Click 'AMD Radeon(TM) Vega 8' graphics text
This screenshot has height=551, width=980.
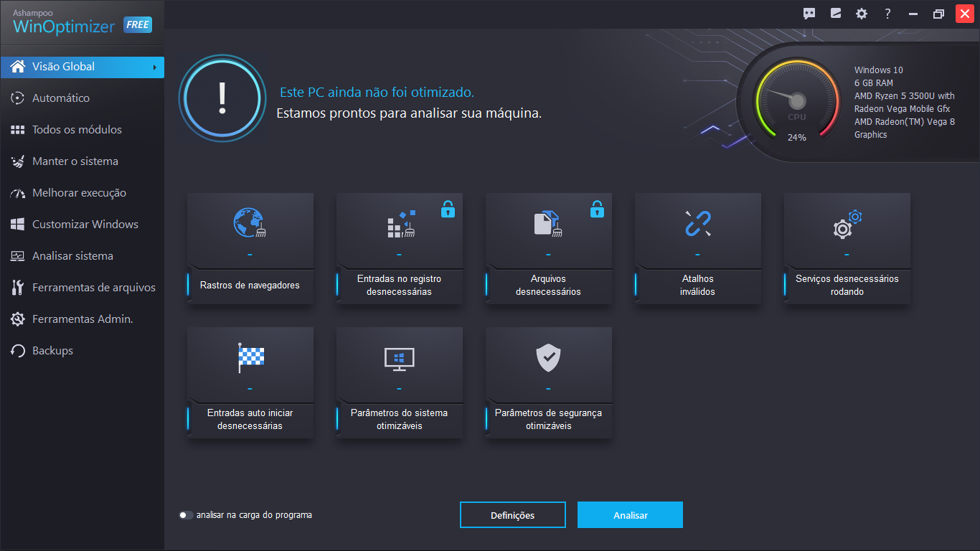pyautogui.click(x=905, y=122)
